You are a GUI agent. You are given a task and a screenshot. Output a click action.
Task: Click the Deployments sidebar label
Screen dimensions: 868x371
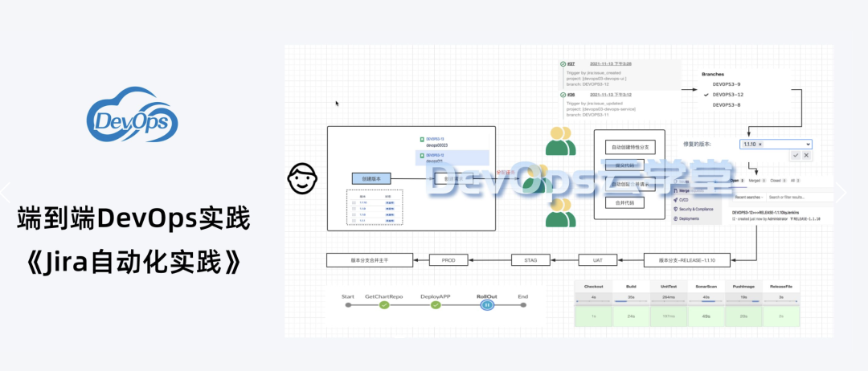click(691, 218)
